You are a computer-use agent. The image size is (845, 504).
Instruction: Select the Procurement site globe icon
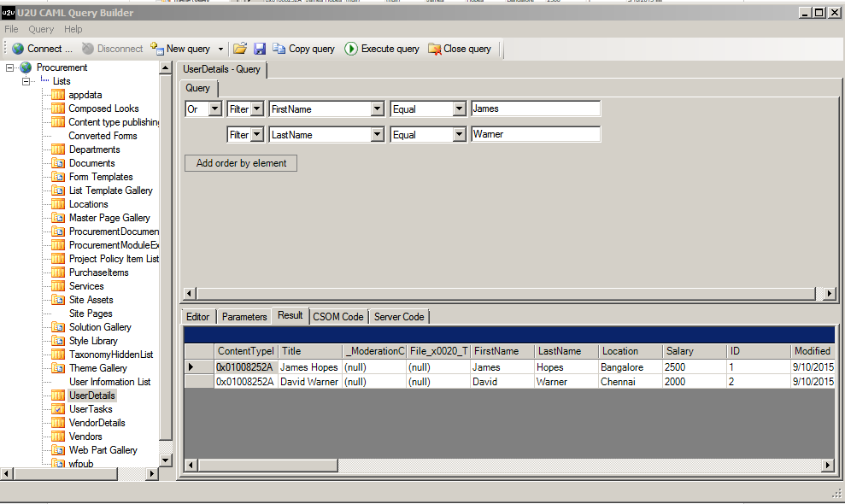pyautogui.click(x=26, y=67)
